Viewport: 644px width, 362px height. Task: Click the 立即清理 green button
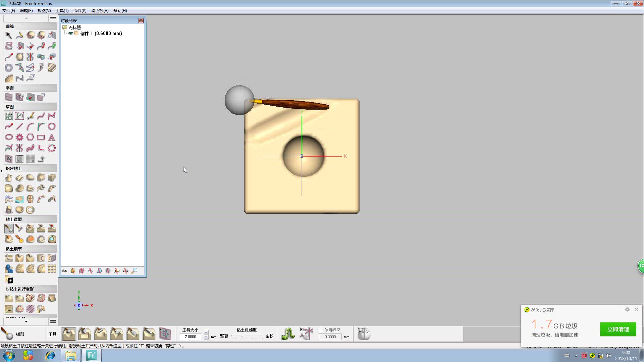[618, 329]
